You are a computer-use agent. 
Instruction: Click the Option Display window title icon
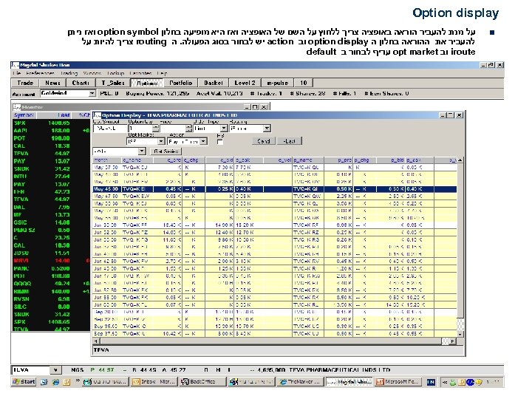97,115
